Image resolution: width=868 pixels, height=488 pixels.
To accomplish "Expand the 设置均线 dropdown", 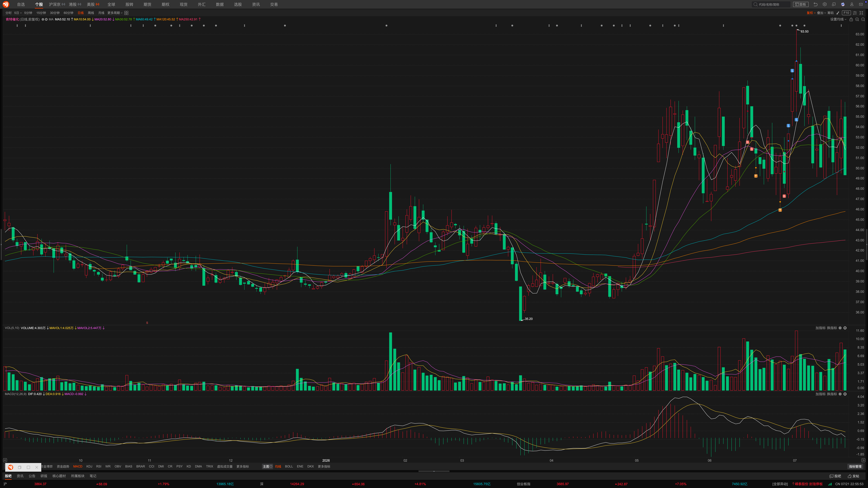I will (x=838, y=19).
